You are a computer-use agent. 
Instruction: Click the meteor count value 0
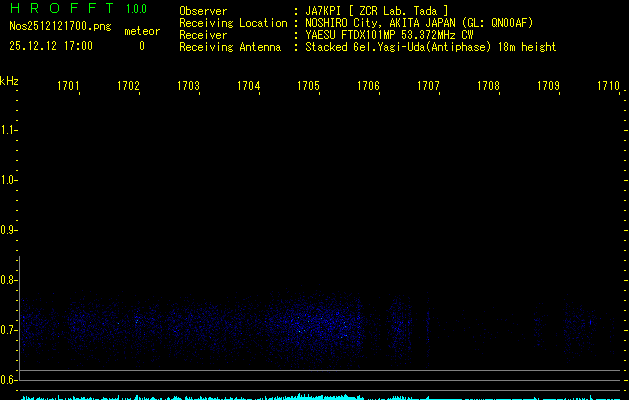(141, 46)
